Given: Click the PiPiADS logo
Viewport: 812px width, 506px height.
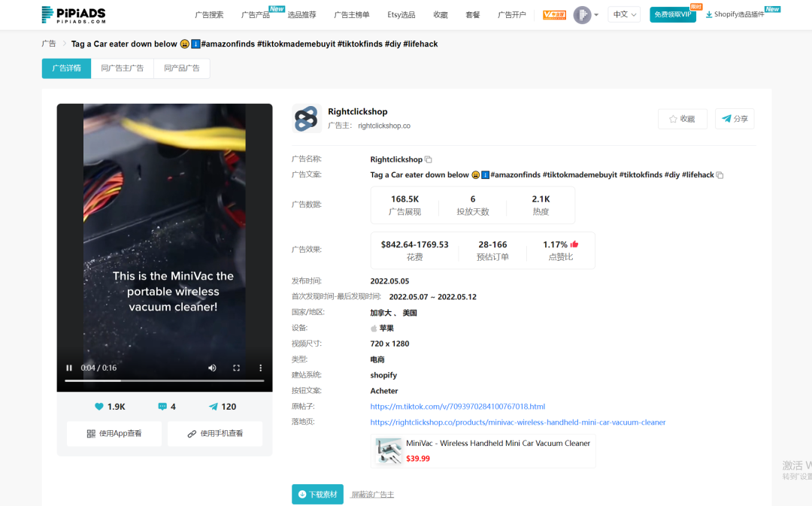Looking at the screenshot, I should pyautogui.click(x=74, y=14).
